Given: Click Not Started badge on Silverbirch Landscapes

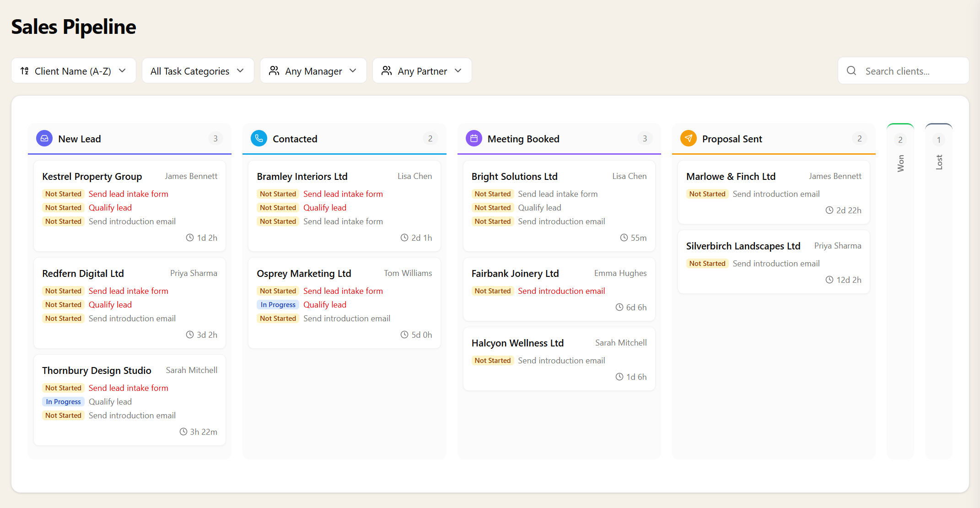Looking at the screenshot, I should (707, 264).
